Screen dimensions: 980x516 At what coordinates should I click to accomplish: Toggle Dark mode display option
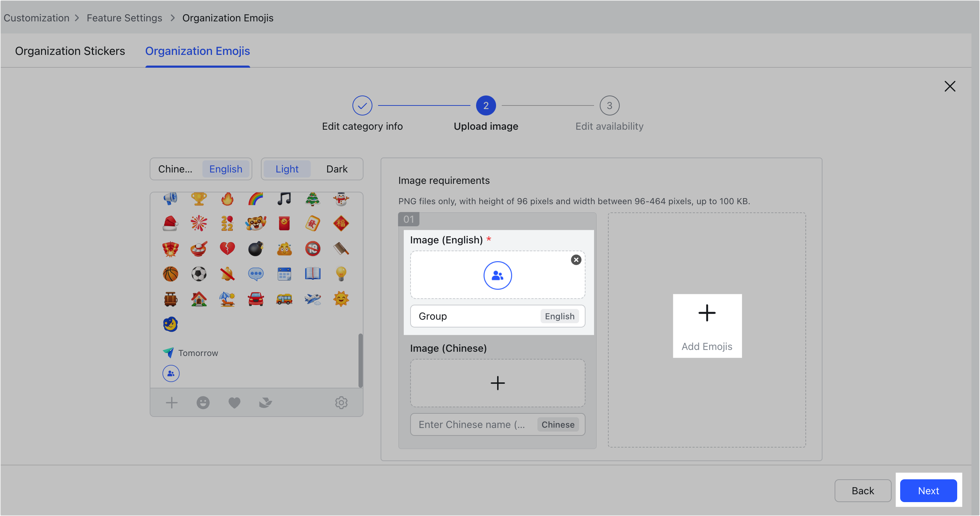pos(336,169)
